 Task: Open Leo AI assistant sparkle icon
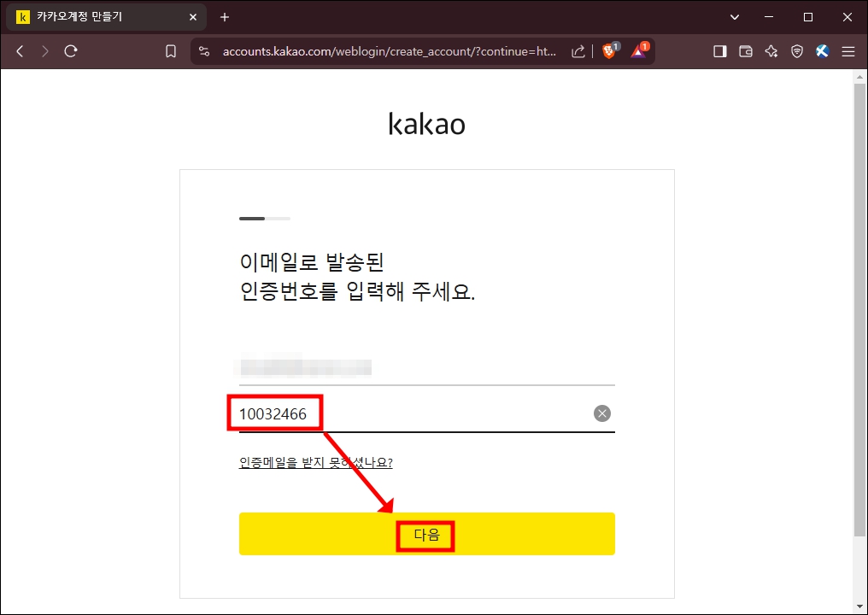[771, 51]
